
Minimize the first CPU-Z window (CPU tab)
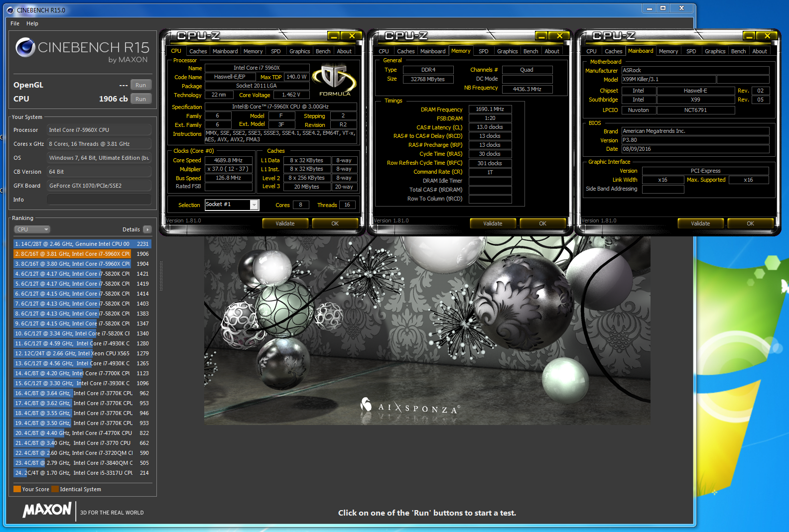334,36
